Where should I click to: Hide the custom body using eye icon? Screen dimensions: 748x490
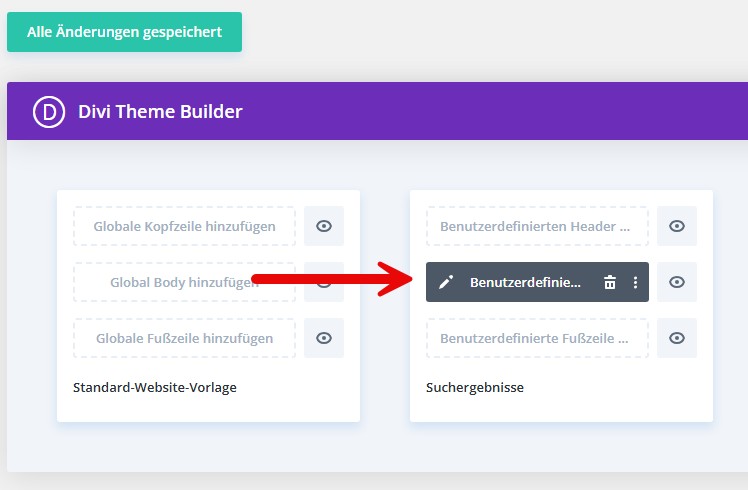(677, 282)
